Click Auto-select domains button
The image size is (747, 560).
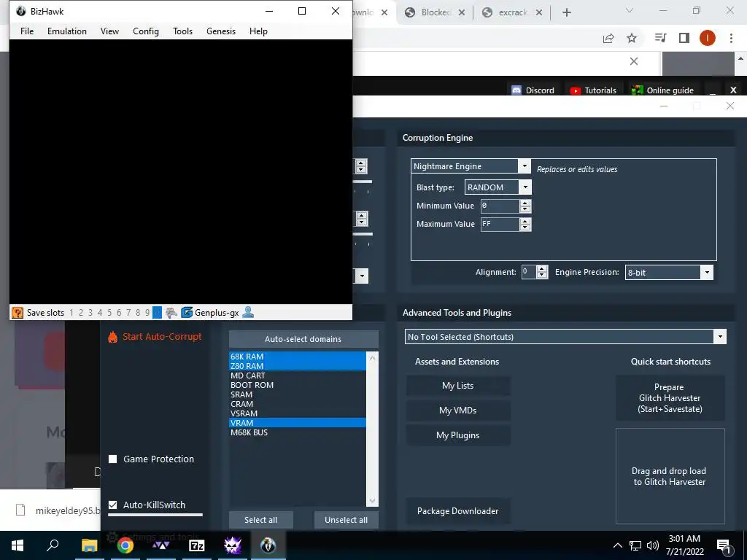[303, 339]
